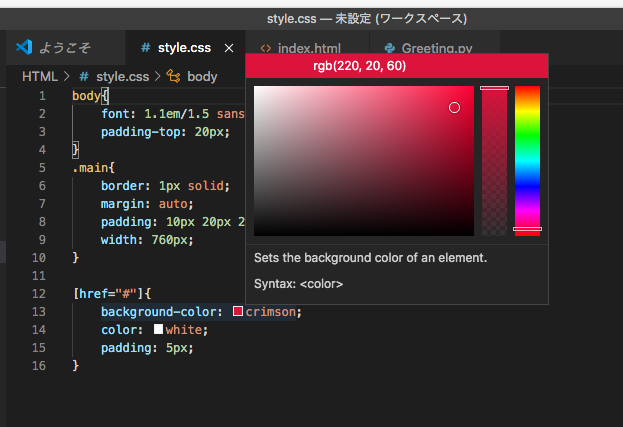Click the VS Code logo on the ようこそ tab
This screenshot has height=427, width=623.
click(24, 47)
